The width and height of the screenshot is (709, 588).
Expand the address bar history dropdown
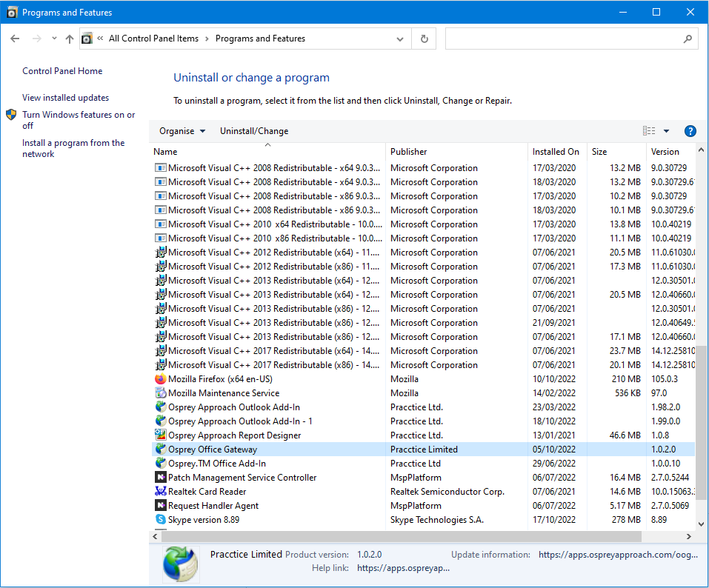400,39
